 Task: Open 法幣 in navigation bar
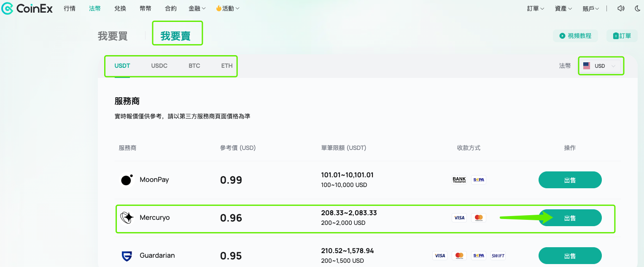coord(95,8)
